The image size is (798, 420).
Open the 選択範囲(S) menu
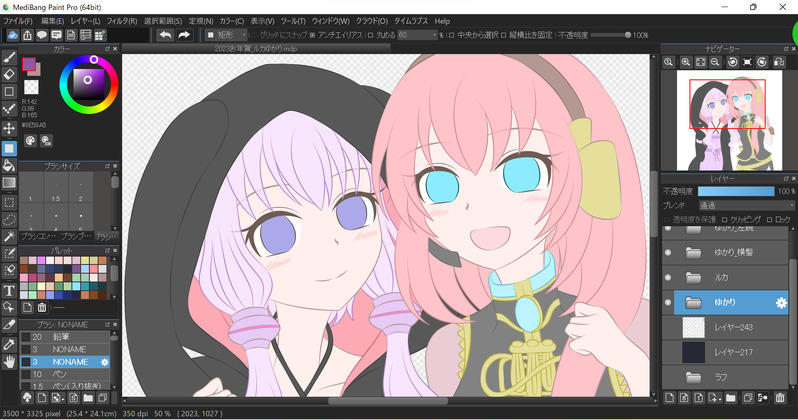point(163,21)
